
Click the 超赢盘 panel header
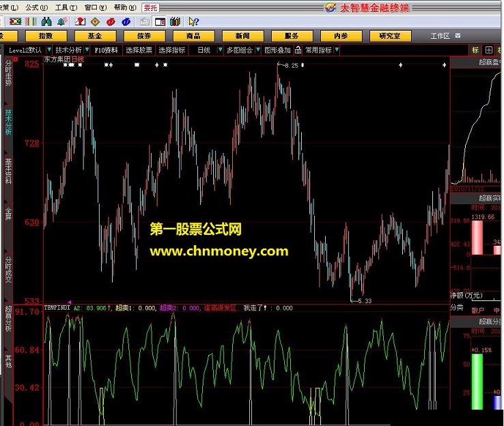[477, 62]
